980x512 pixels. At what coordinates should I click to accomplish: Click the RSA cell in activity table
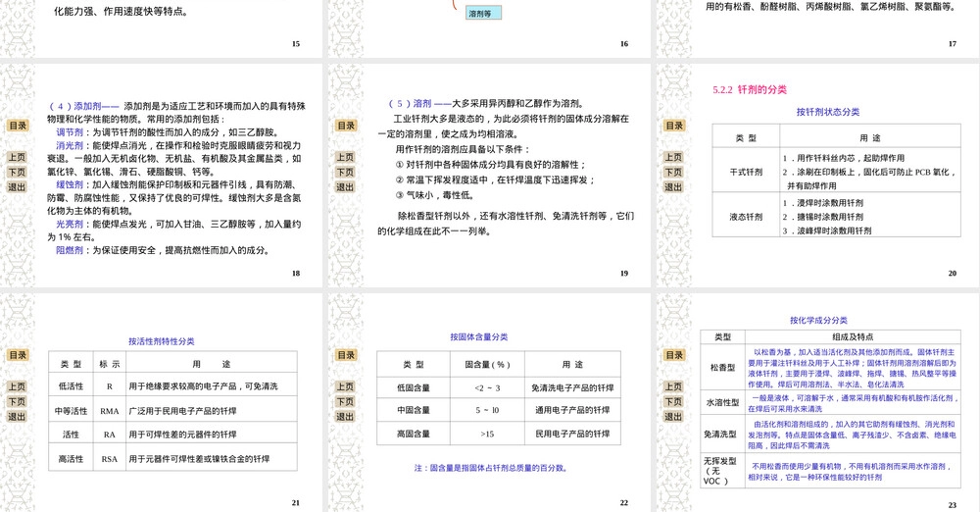(110, 459)
